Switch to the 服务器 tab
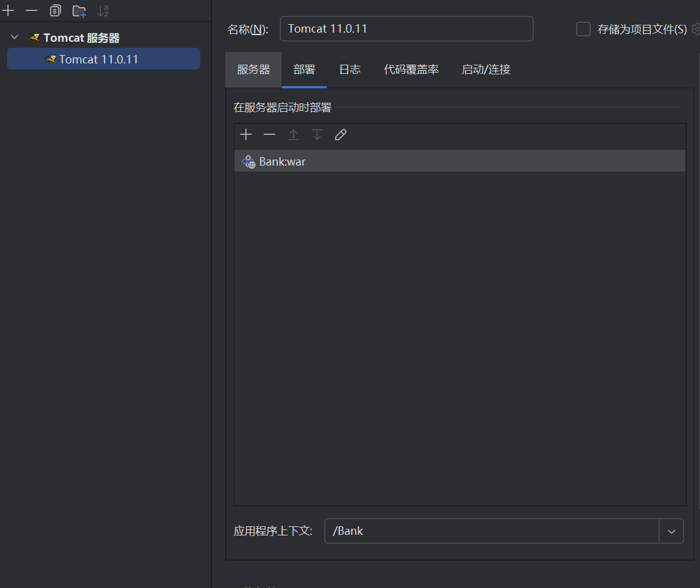 pyautogui.click(x=254, y=69)
